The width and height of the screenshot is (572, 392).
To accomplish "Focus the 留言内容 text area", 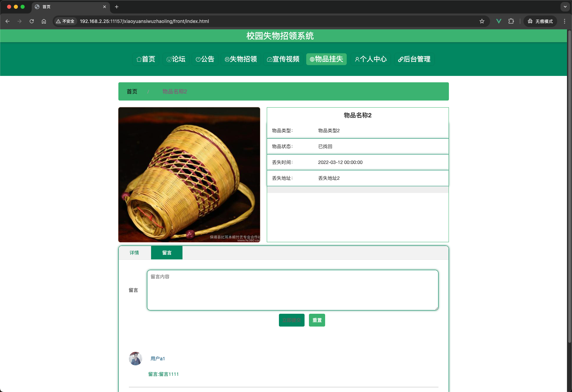I will point(293,290).
